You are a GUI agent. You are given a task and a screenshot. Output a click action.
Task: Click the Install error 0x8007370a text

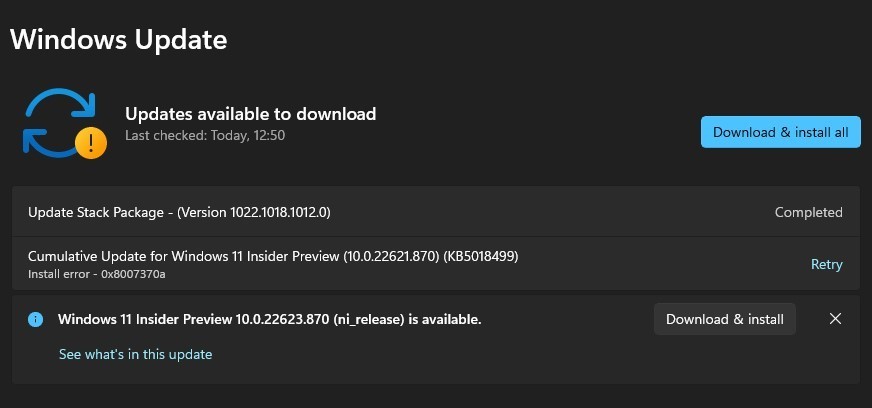point(97,274)
